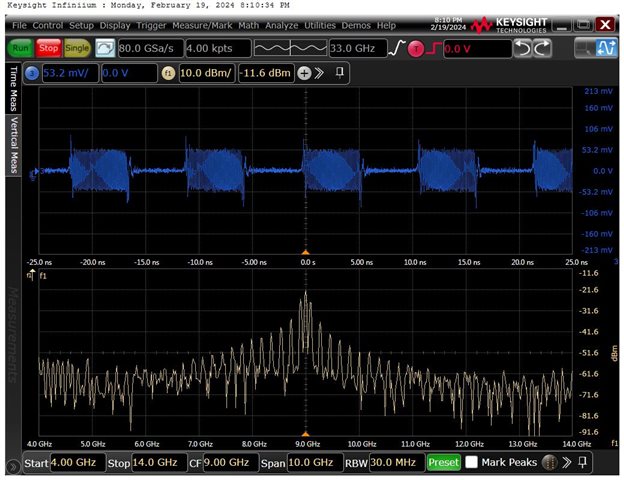
Task: Click the rising edge trigger slope icon
Action: 396,49
